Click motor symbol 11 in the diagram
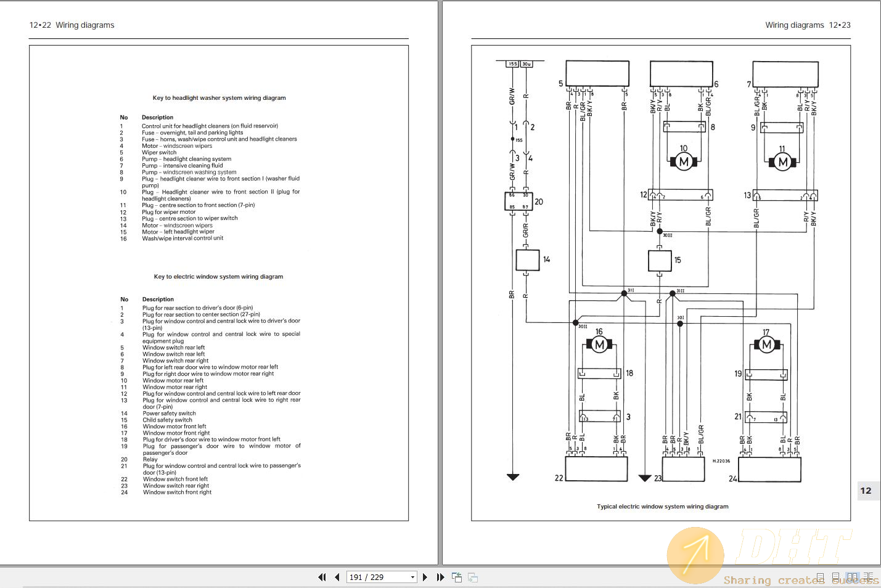Image resolution: width=881 pixels, height=588 pixels. pos(782,162)
